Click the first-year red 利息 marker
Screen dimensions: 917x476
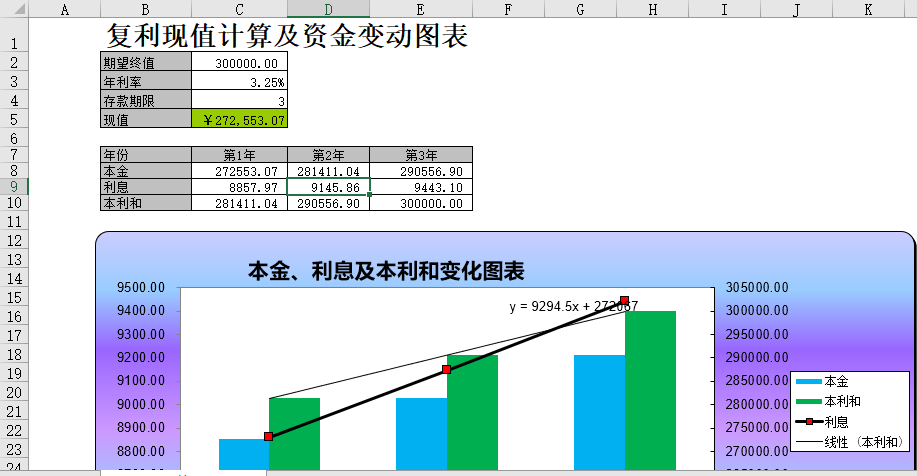[269, 436]
